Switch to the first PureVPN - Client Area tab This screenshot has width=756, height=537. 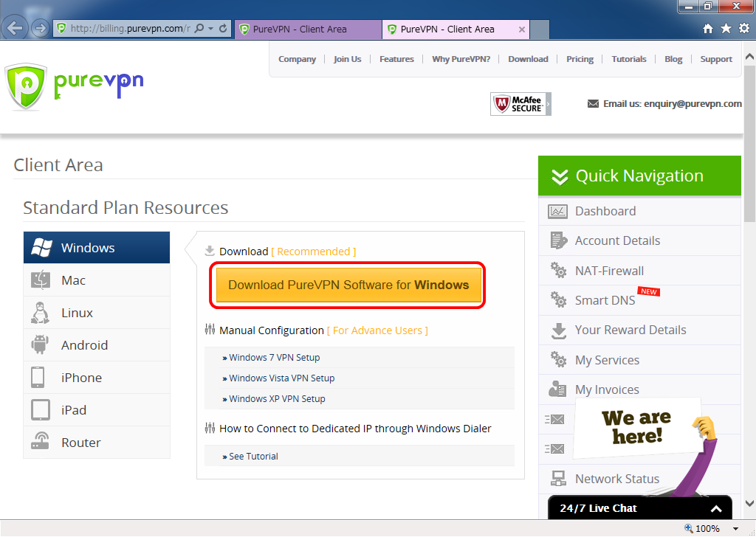[308, 30]
